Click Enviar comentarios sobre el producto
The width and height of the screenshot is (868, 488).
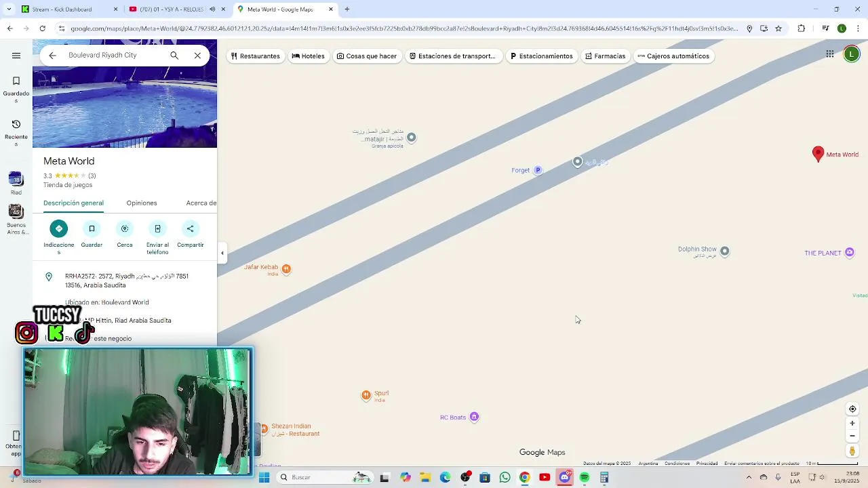point(762,464)
